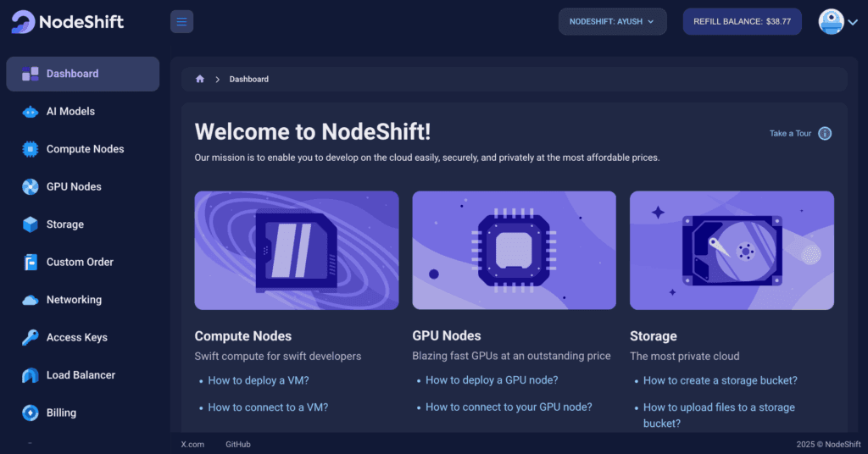Screen dimensions: 868x454
Task: Click the Billing icon in sidebar
Action: 31,412
